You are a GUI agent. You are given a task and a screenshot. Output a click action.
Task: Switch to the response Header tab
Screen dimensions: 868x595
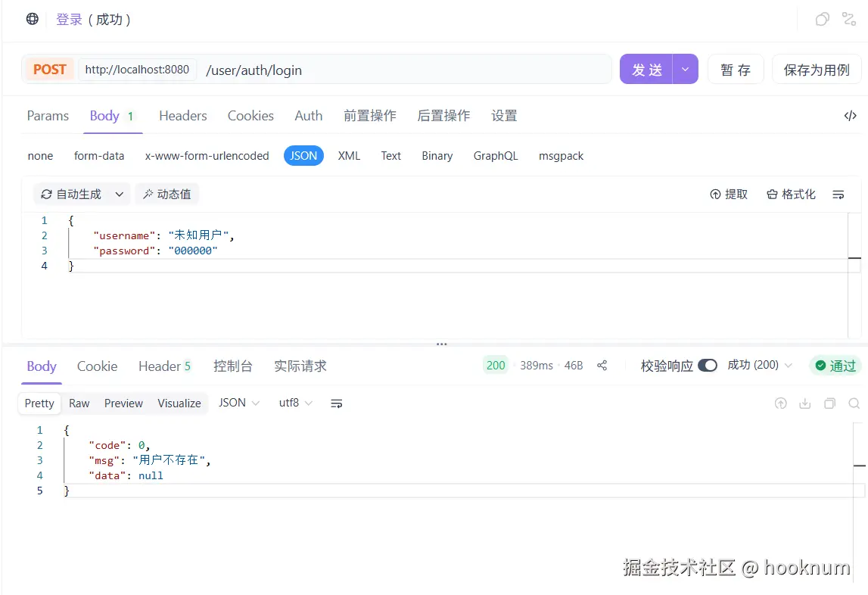(x=164, y=366)
